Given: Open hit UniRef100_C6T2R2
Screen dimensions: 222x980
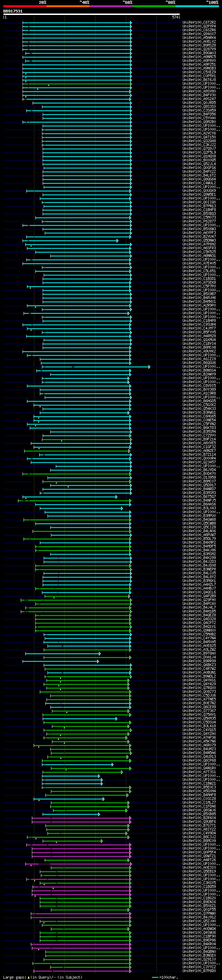Looking at the screenshot, I should [199, 23].
